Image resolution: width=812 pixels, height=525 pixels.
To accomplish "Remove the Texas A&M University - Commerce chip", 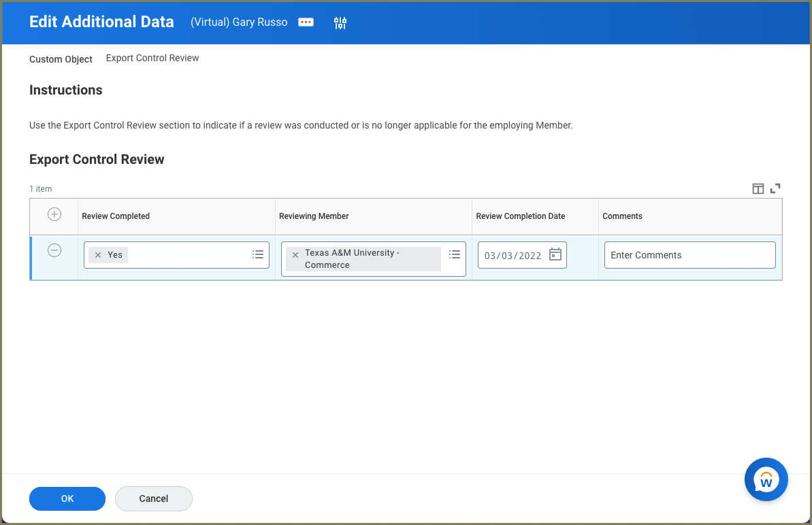I will [x=295, y=255].
